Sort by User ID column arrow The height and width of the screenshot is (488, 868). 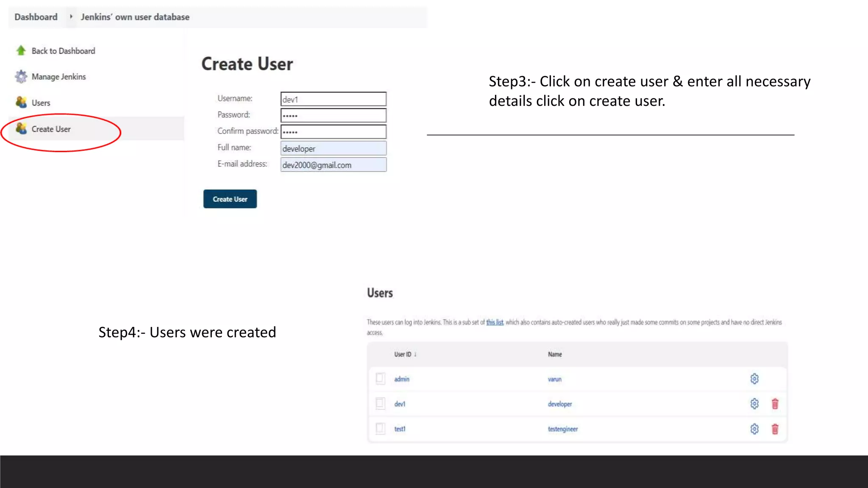(415, 355)
